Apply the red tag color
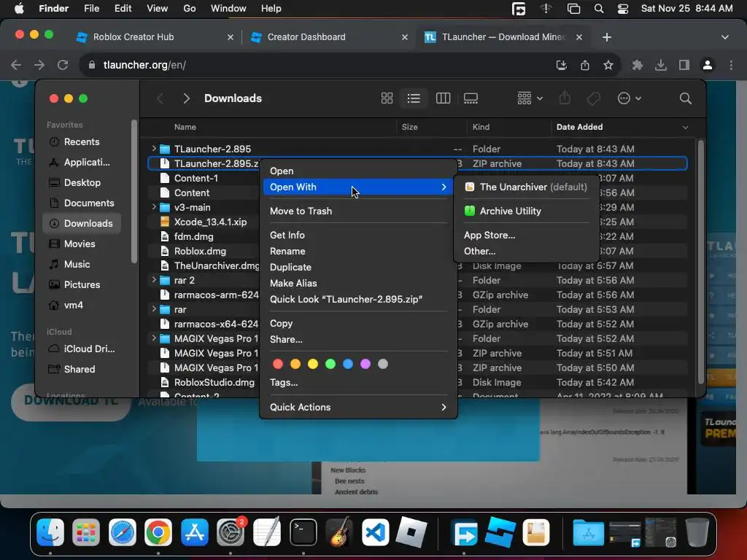This screenshot has width=747, height=560. pyautogui.click(x=278, y=365)
